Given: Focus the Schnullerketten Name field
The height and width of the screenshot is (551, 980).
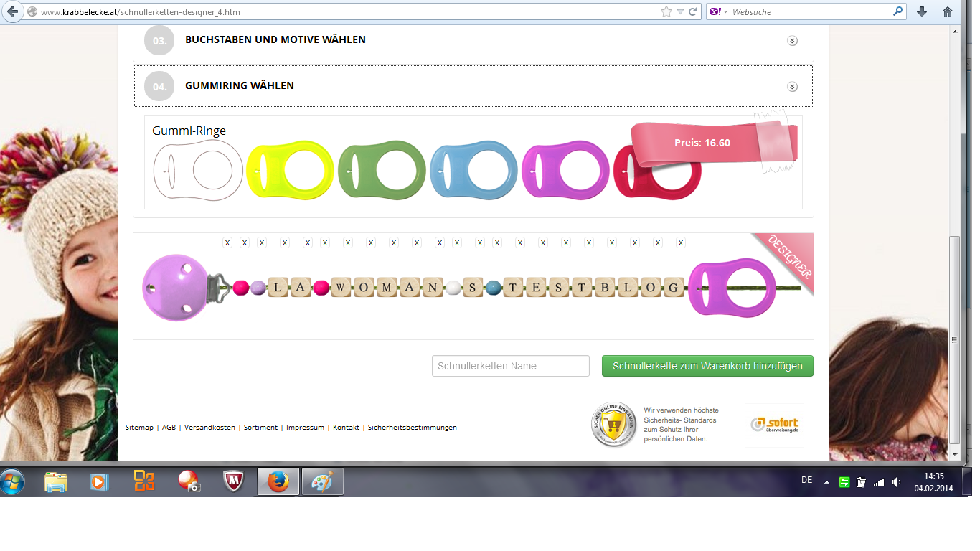Looking at the screenshot, I should click(x=511, y=366).
